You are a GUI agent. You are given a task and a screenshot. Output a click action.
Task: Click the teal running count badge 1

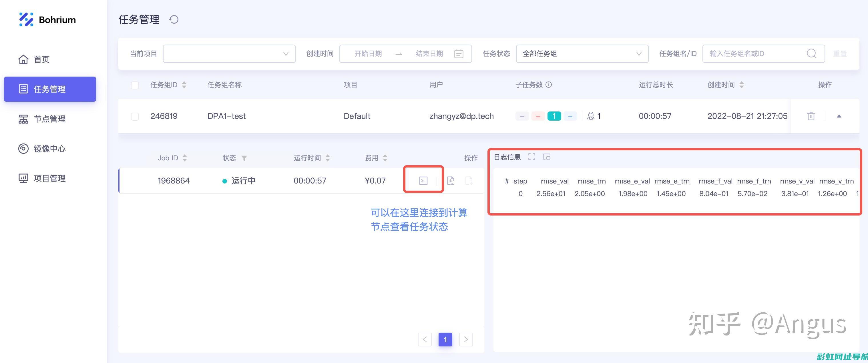[554, 116]
